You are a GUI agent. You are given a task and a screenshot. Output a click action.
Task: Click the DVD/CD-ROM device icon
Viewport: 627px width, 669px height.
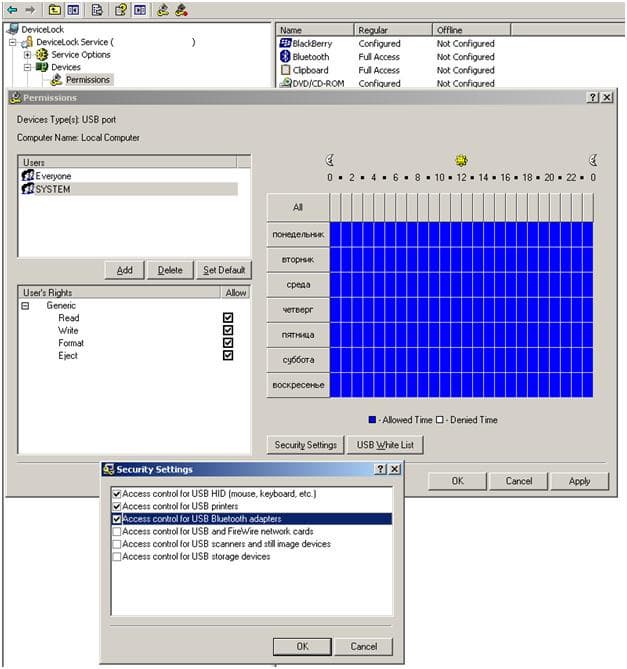click(285, 83)
